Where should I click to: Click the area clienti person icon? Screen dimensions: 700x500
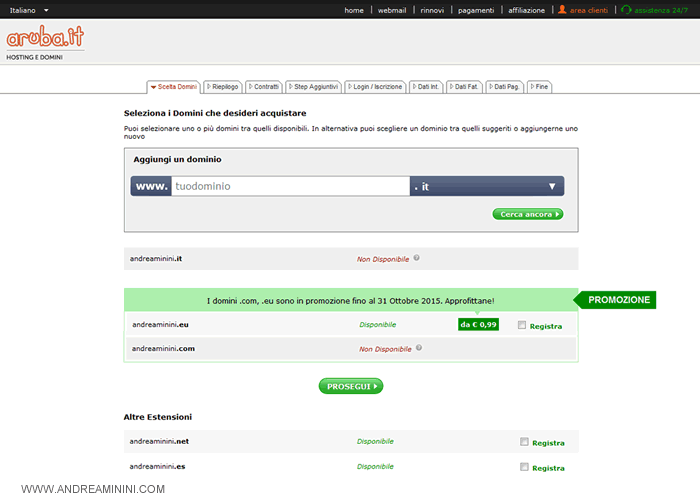click(x=562, y=10)
